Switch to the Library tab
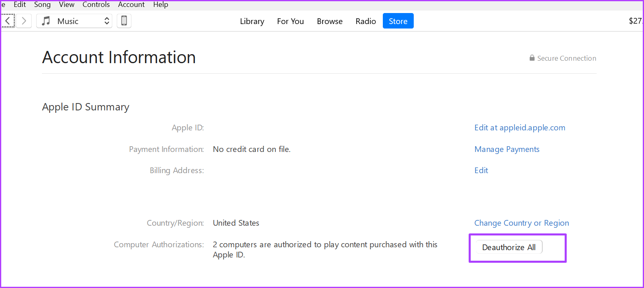The image size is (644, 288). tap(252, 21)
